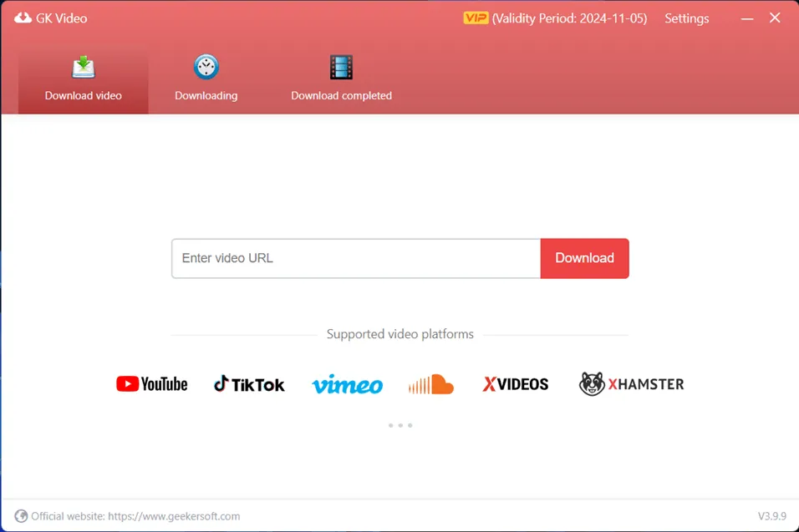Image resolution: width=799 pixels, height=532 pixels.
Task: Click the globe icon beside official website
Action: (21, 516)
